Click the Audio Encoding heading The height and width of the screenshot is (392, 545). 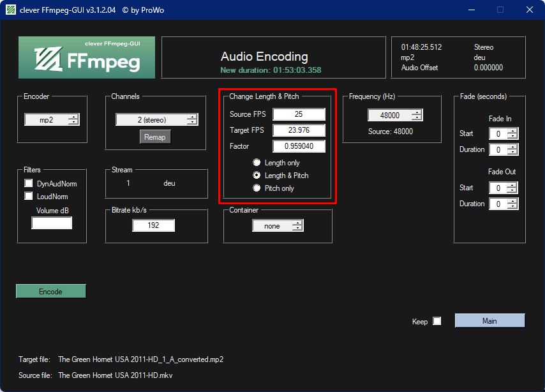click(x=264, y=57)
